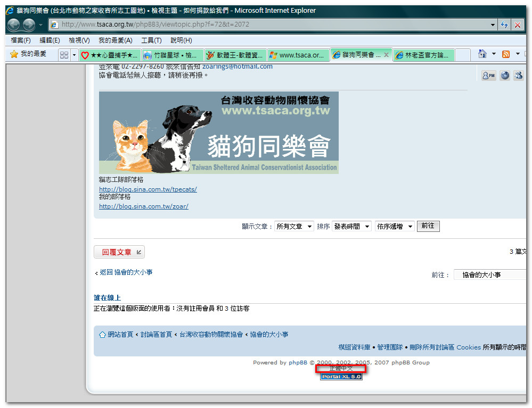The height and width of the screenshot is (408, 532).
Task: Open the 我的最愛(A) menu
Action: coord(116,40)
